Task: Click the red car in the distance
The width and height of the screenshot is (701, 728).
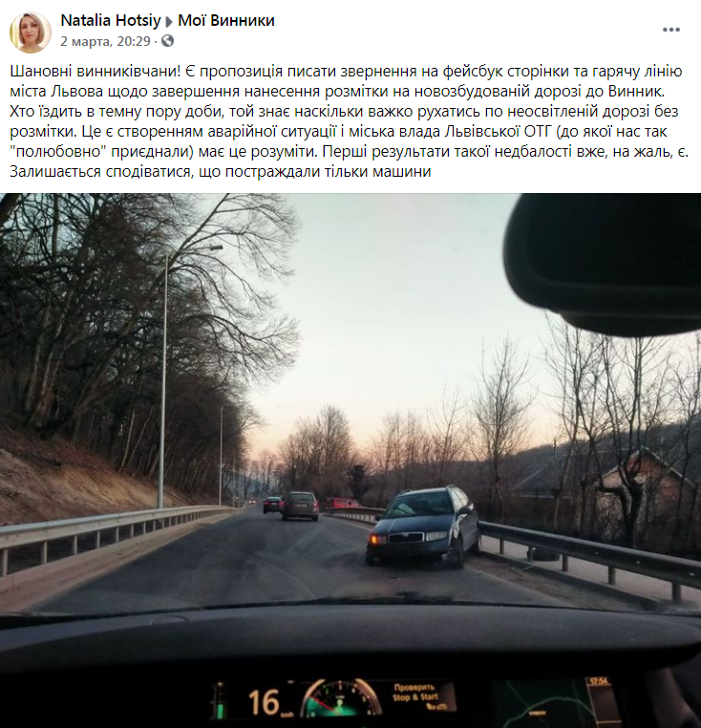Action: 342,503
